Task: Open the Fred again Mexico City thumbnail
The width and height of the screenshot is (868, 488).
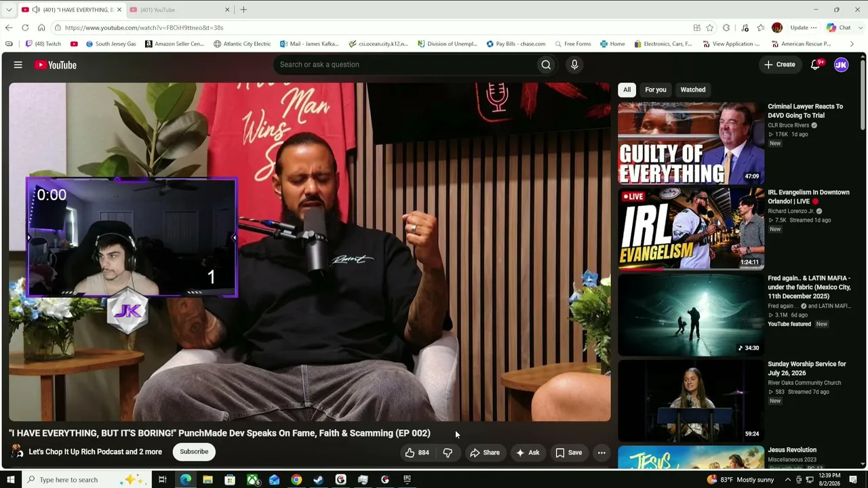Action: [x=691, y=315]
